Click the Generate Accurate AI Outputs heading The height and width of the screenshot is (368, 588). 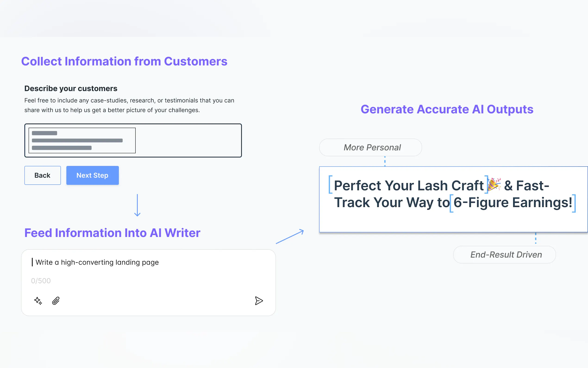point(447,109)
